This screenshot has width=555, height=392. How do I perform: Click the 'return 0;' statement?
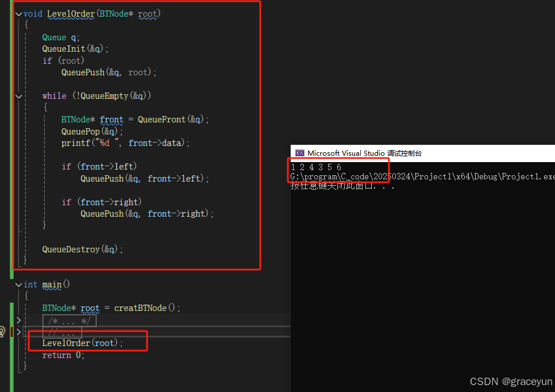pyautogui.click(x=63, y=355)
